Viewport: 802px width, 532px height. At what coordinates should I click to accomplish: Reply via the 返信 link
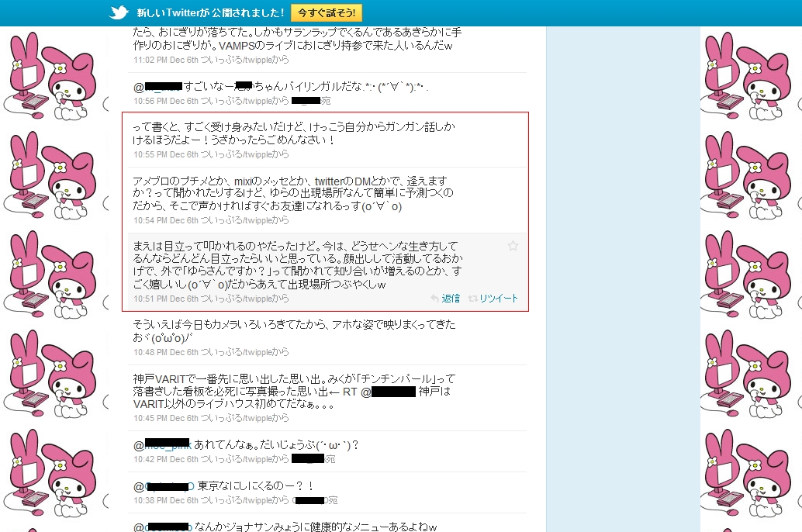(451, 299)
